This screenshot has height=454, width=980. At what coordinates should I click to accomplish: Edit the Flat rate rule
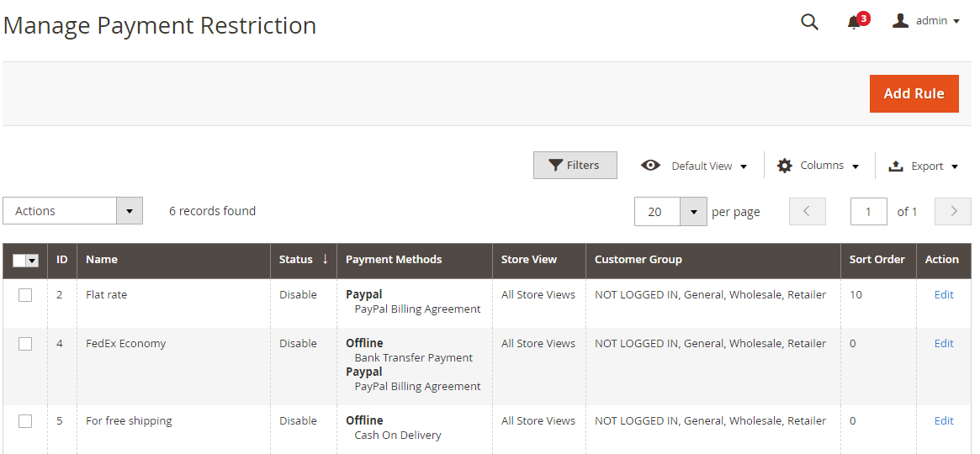tap(944, 295)
